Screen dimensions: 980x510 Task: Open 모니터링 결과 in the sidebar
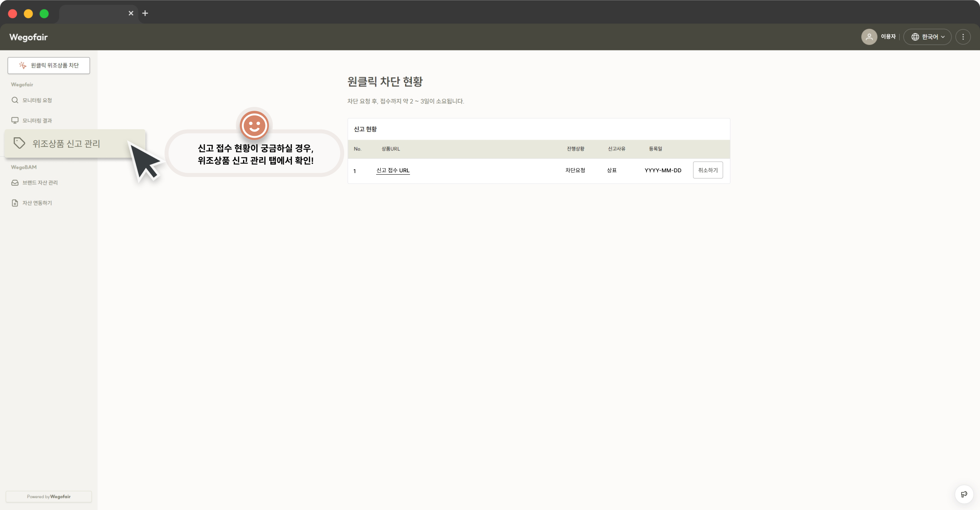(x=37, y=121)
